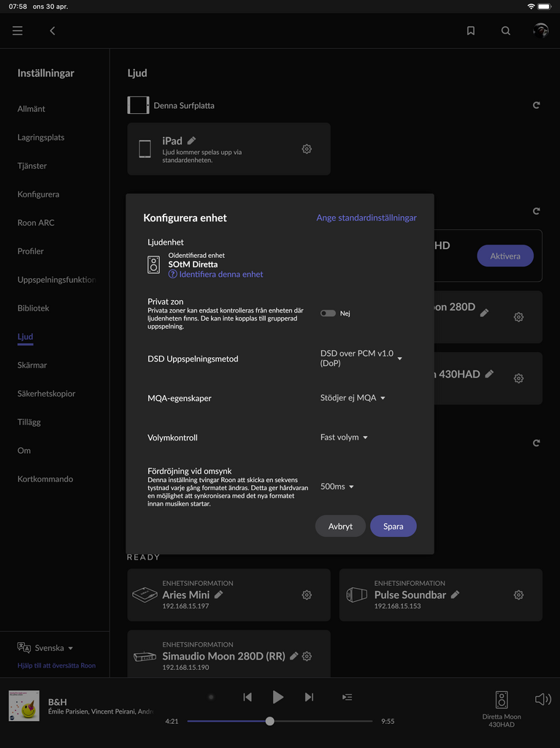Change the 500ms resync delay dropdown

pos(337,486)
